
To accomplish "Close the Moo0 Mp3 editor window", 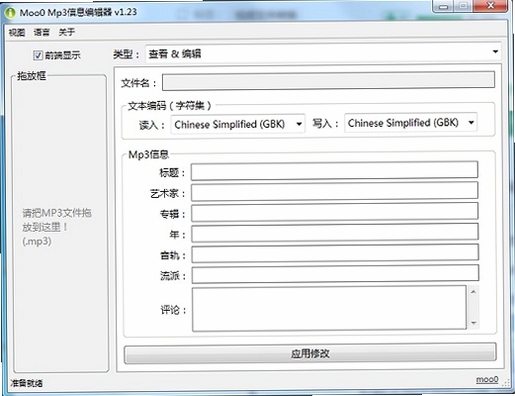I will 490,6.
